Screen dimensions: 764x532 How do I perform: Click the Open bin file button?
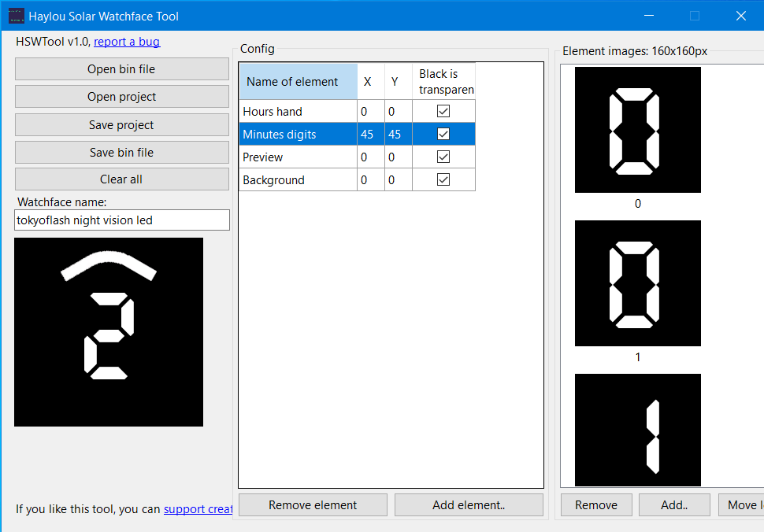[x=122, y=69]
